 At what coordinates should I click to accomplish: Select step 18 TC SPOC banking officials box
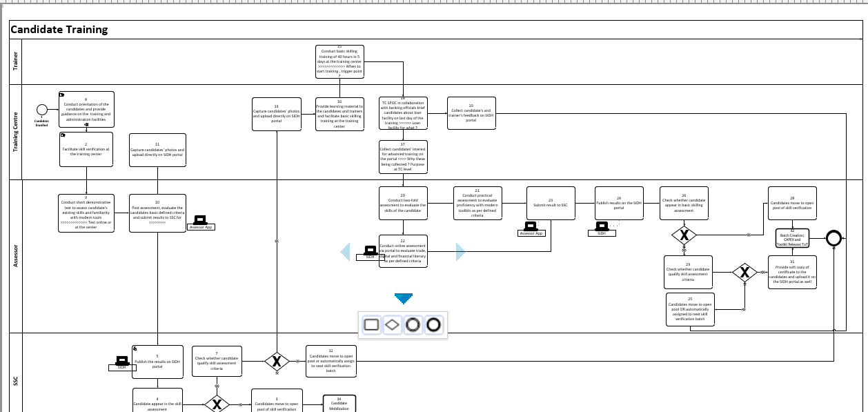403,114
